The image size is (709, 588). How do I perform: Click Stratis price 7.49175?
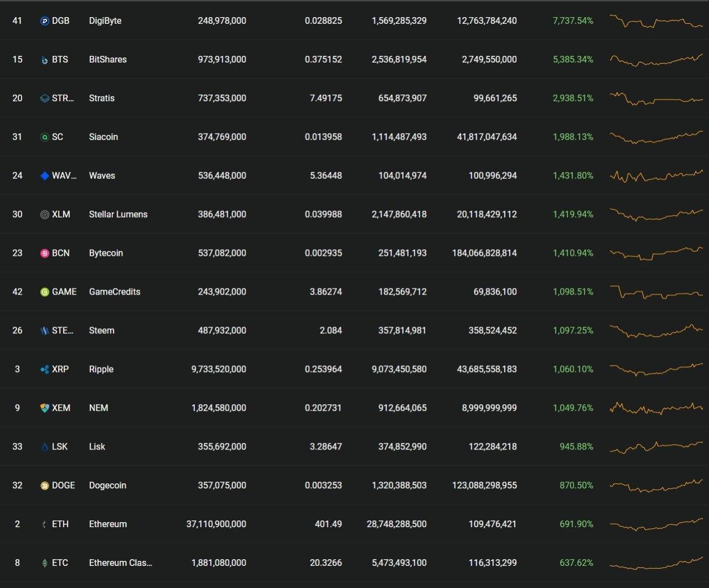pos(326,98)
